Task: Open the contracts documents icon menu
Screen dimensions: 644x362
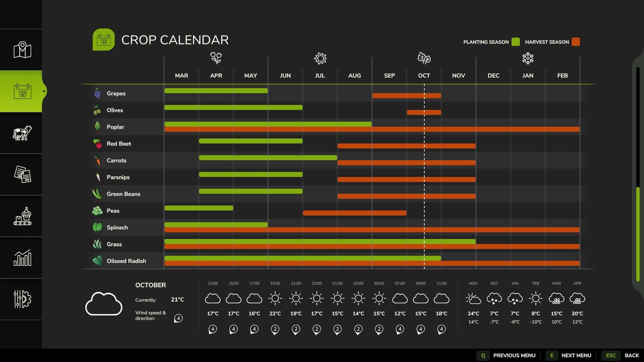Action: [22, 174]
